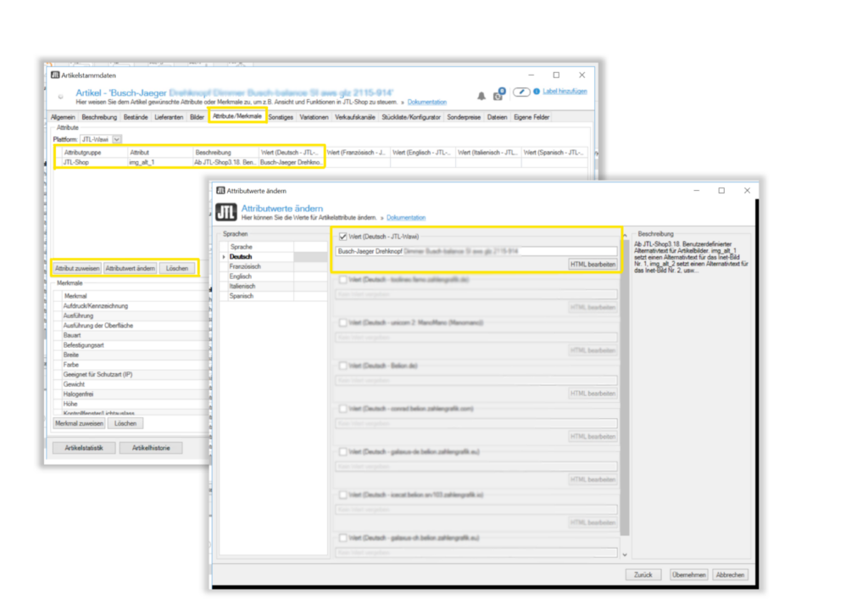Open the Dokumentation link in Attributwerte dialog
This screenshot has width=868, height=614.
point(407,218)
